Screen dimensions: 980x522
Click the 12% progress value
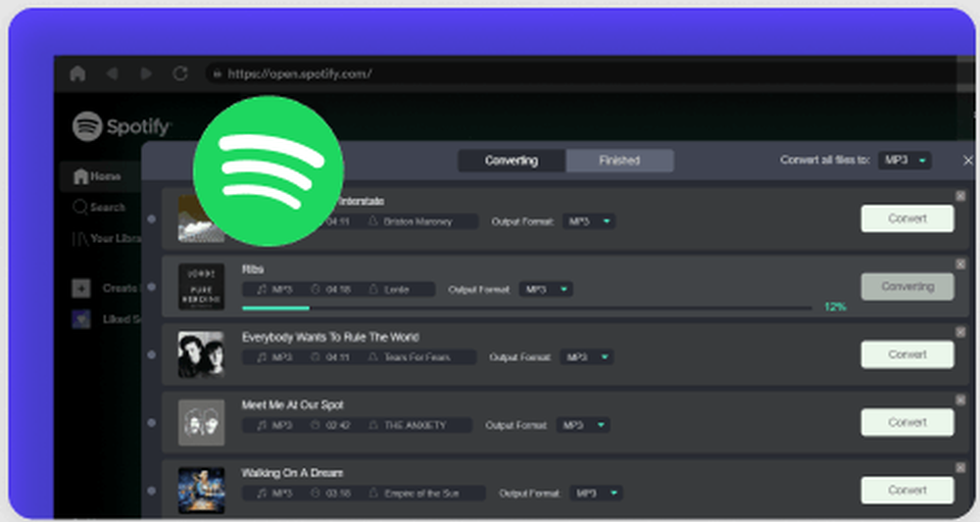(835, 308)
